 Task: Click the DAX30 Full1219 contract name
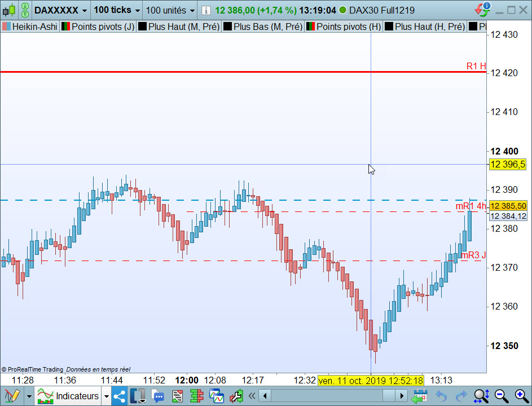(x=382, y=10)
